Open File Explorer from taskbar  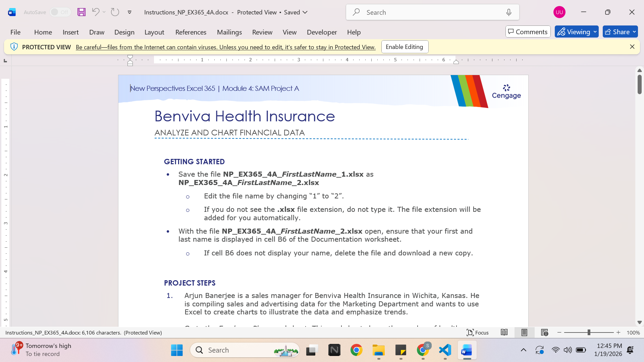[x=379, y=350]
